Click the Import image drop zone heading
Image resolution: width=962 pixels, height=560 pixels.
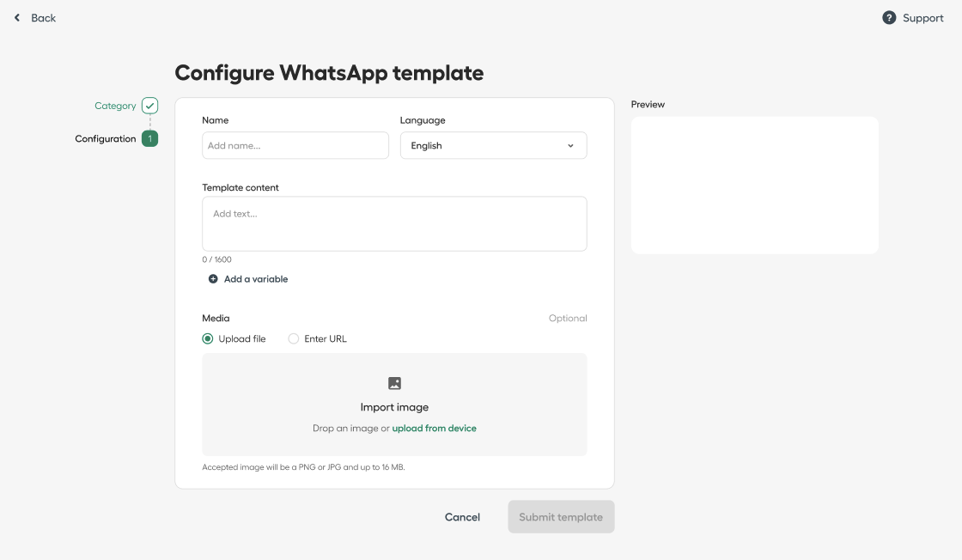[394, 407]
